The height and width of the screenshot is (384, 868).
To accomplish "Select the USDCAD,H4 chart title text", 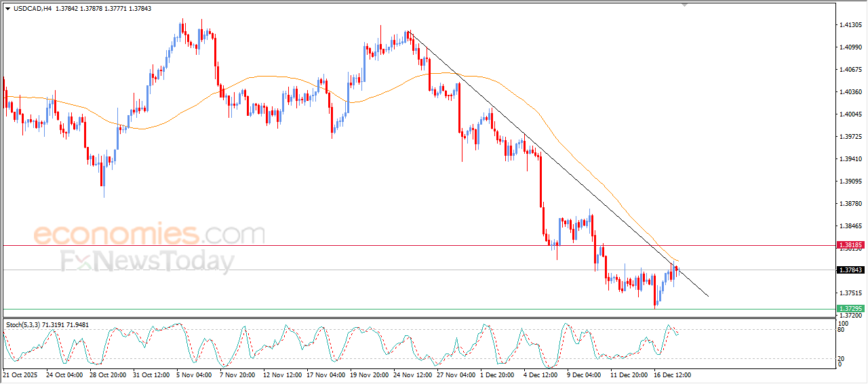I will point(33,8).
